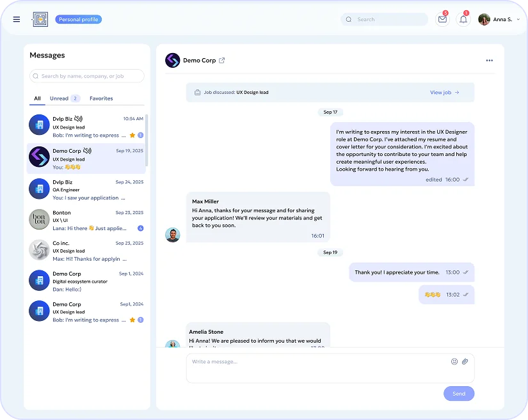The image size is (528, 420).
Task: Click the Sep 19 date separator
Action: tap(330, 253)
